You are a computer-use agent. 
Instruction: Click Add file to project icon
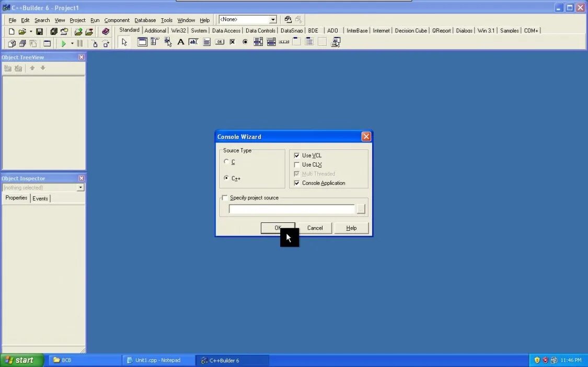(x=78, y=31)
